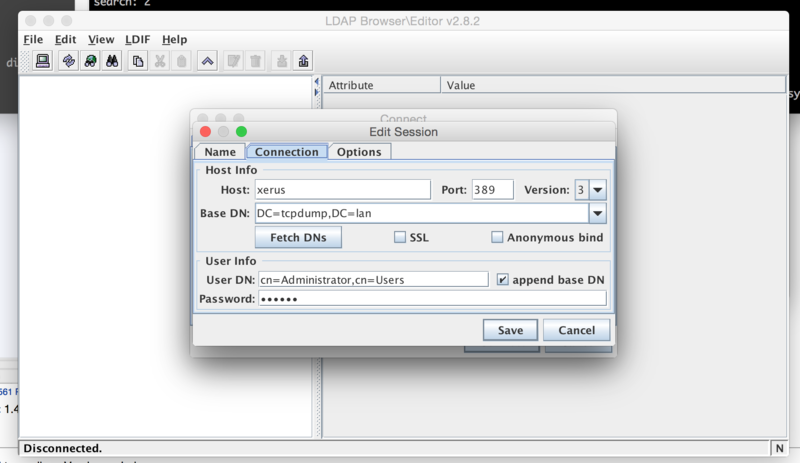Click the Paste clipboard toolbar icon
The image size is (800, 463).
181,61
